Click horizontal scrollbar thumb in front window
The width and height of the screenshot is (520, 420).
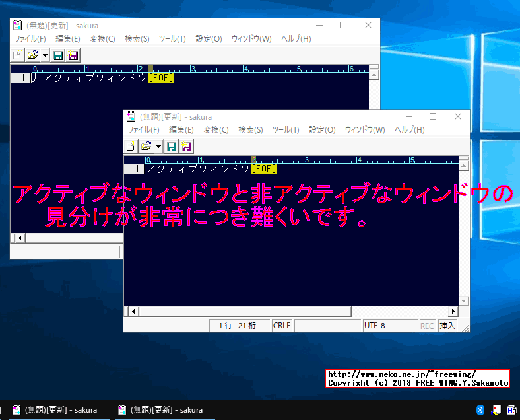point(245,311)
